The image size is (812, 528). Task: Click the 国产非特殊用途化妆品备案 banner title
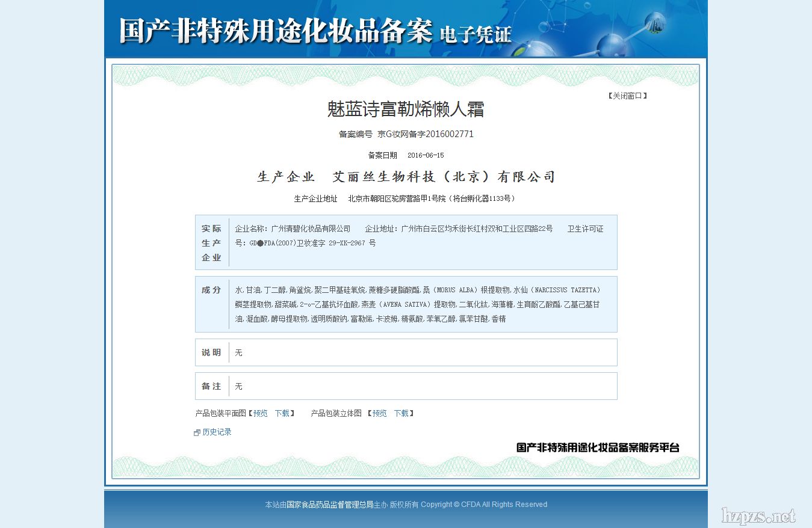coord(276,31)
